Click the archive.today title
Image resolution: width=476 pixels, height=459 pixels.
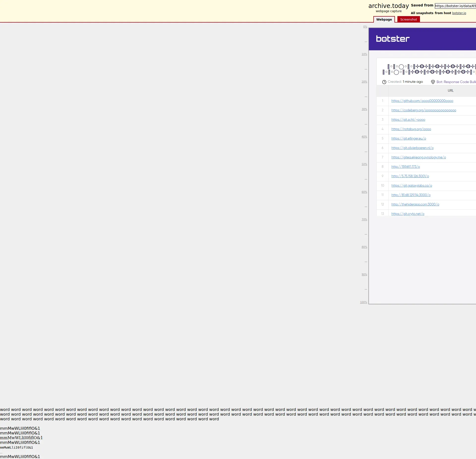388,6
